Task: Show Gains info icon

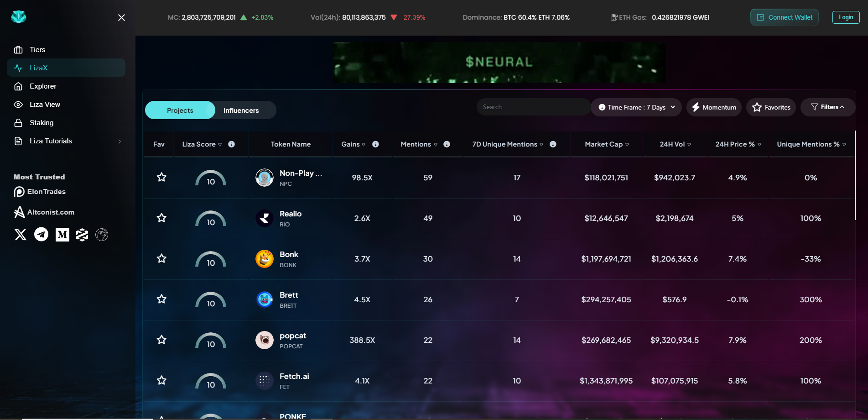Action: [376, 144]
